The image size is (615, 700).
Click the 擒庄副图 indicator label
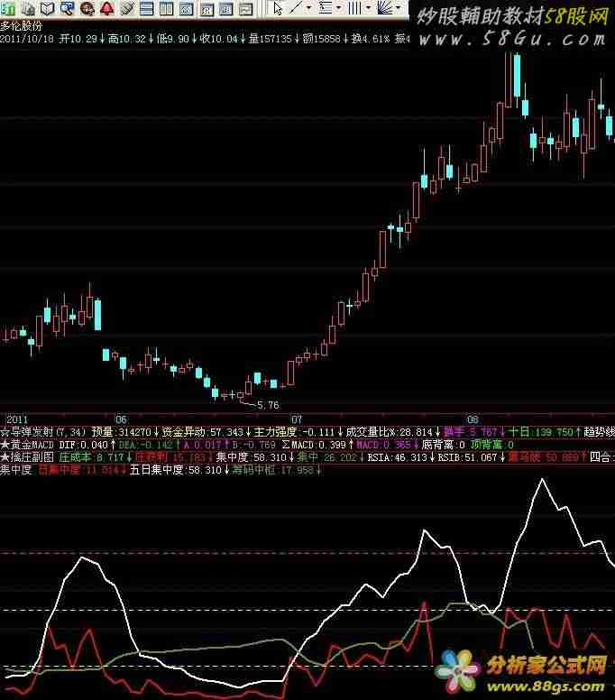pyautogui.click(x=27, y=457)
